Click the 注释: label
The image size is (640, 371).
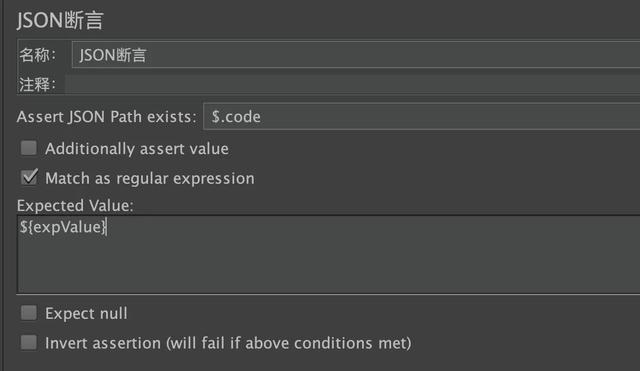38,84
